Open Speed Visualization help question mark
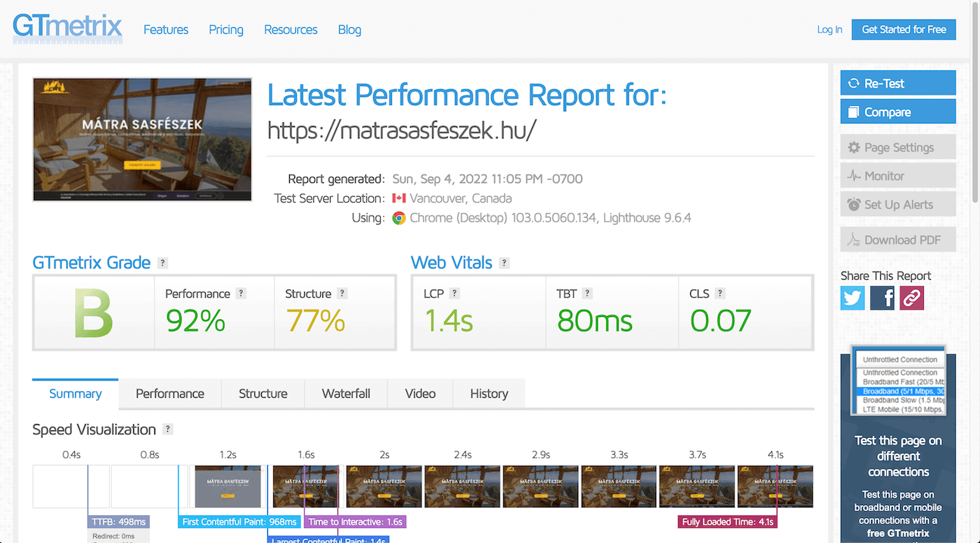 [x=168, y=430]
